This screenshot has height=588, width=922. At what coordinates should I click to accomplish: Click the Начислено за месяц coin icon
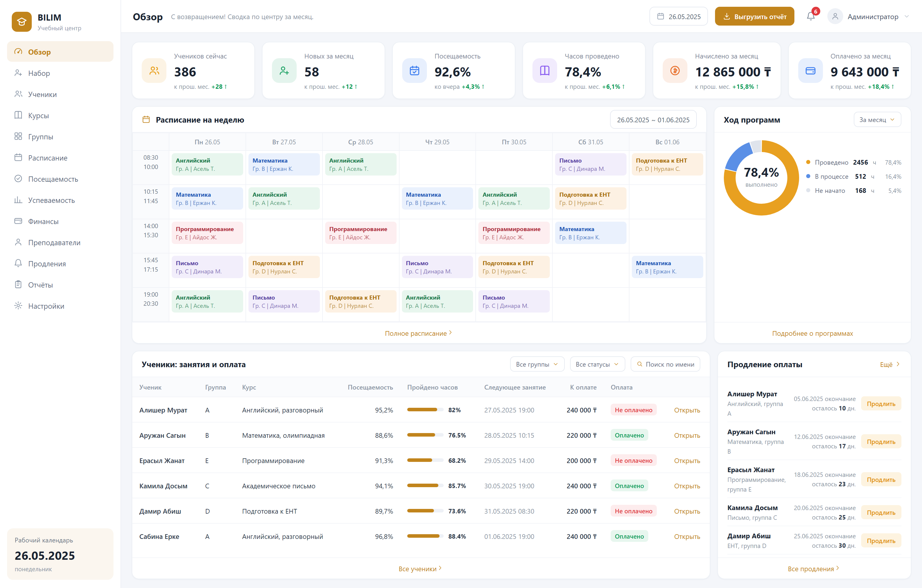click(675, 71)
